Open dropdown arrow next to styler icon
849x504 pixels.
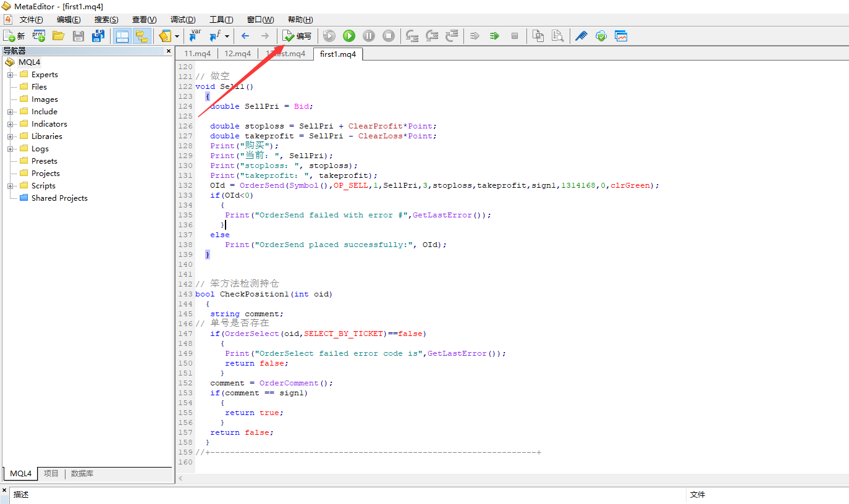[177, 36]
